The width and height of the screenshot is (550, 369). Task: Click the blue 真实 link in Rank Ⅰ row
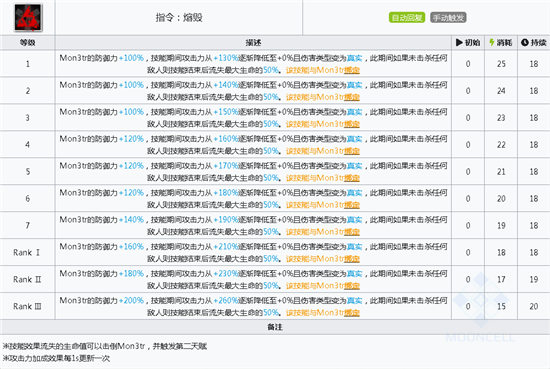coord(354,247)
